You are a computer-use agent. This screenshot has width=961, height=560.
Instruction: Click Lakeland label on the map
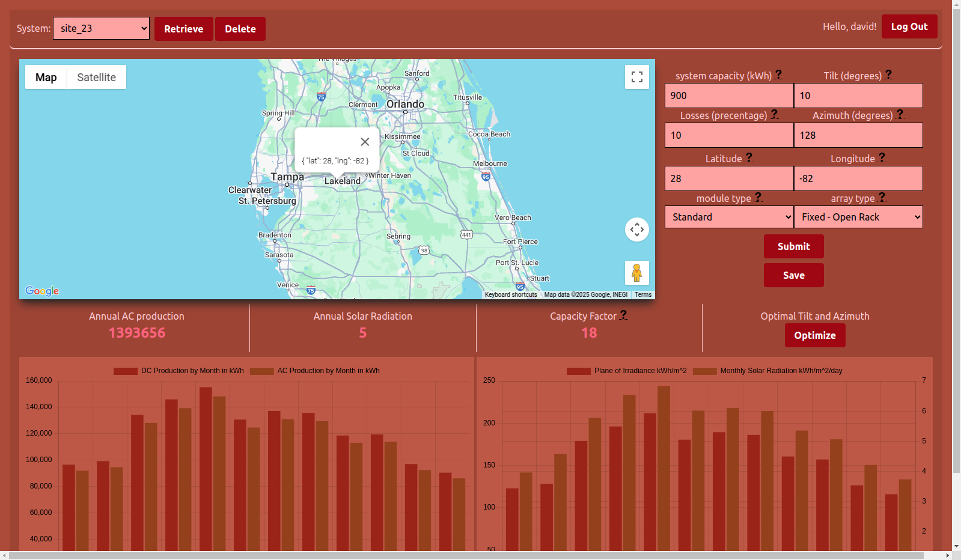coord(343,181)
